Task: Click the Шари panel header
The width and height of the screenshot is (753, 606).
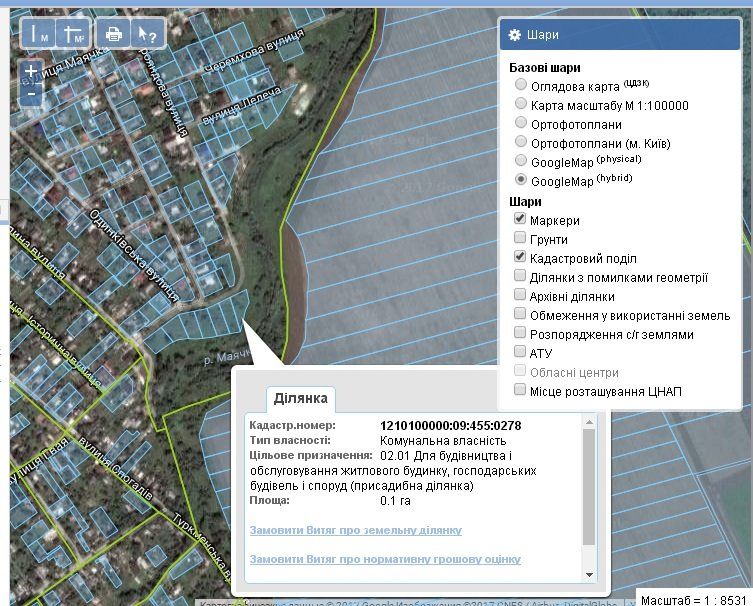Action: [x=620, y=35]
